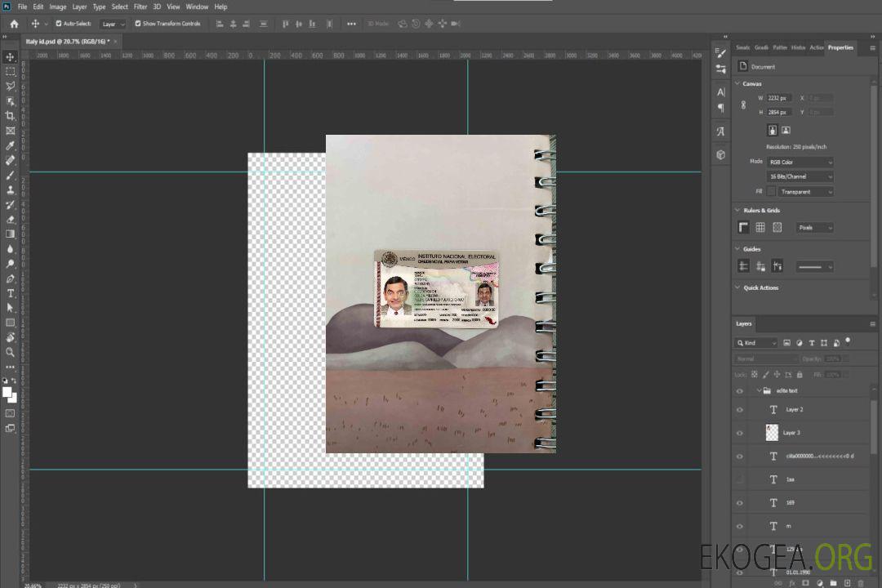882x588 pixels.
Task: Disable Show Transform Controls checkbox
Action: pyautogui.click(x=138, y=24)
